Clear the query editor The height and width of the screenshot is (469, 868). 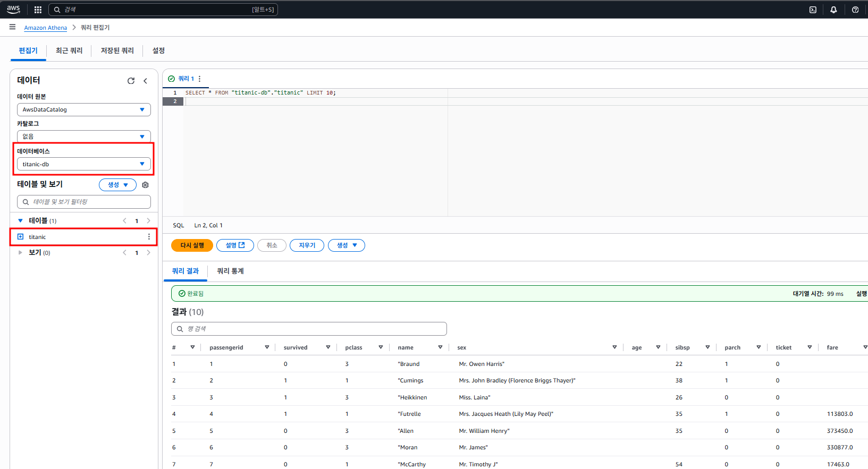(307, 245)
